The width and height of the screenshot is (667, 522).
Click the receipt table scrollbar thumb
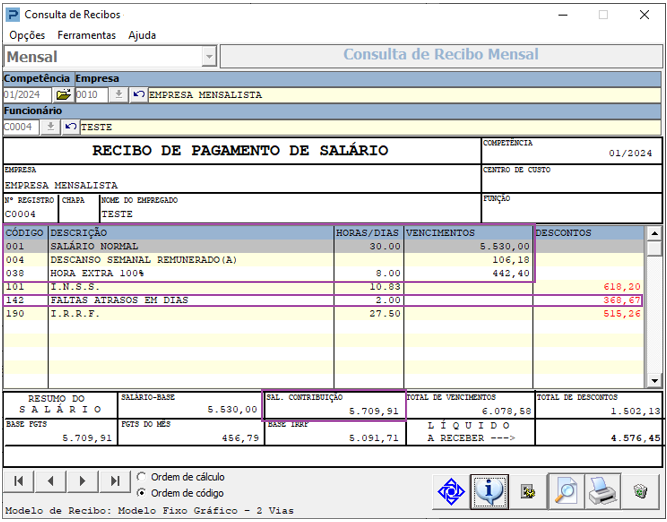tap(654, 248)
